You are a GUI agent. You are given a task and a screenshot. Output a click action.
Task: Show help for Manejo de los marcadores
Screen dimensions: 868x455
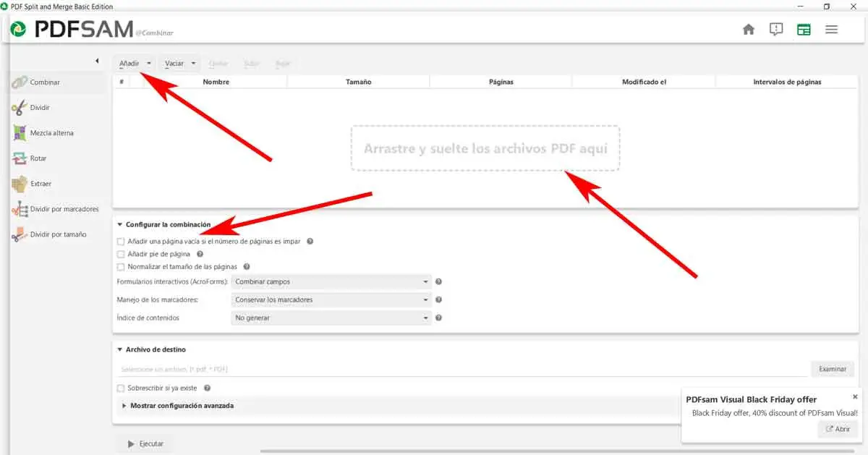[438, 299]
